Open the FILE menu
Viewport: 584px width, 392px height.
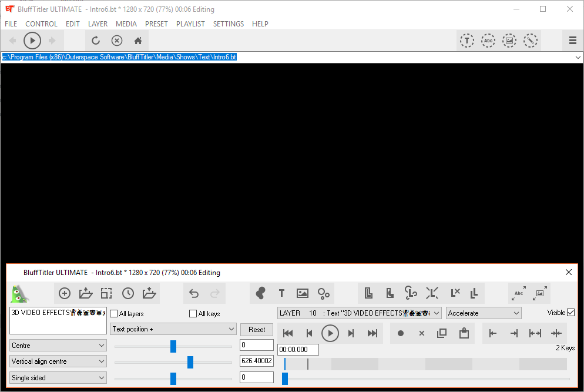tap(11, 24)
